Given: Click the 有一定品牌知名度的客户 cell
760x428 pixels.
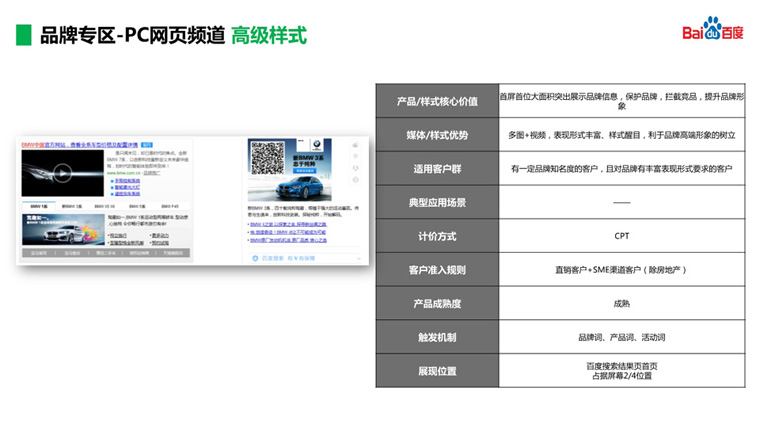Looking at the screenshot, I should 622,169.
